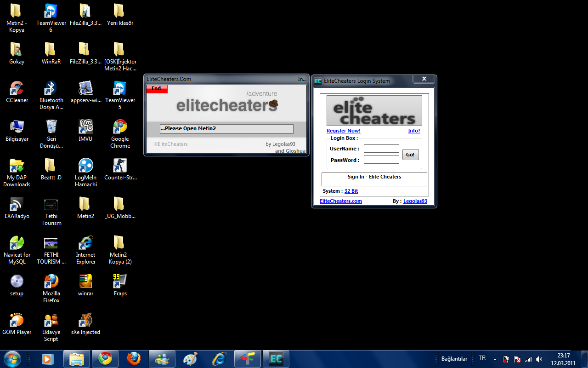This screenshot has height=368, width=588.
Task: Select the Fethi Tourism desktop icon
Action: pyautogui.click(x=51, y=212)
